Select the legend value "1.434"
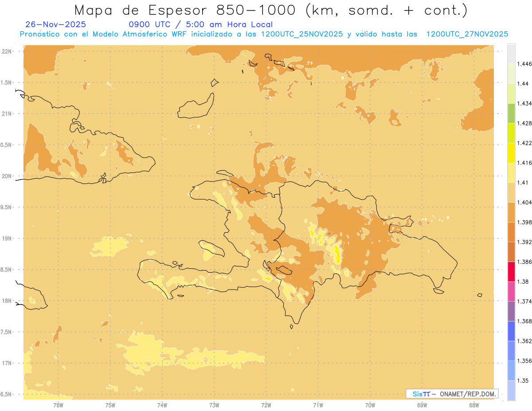This screenshot has height=411, width=532. coord(524,103)
